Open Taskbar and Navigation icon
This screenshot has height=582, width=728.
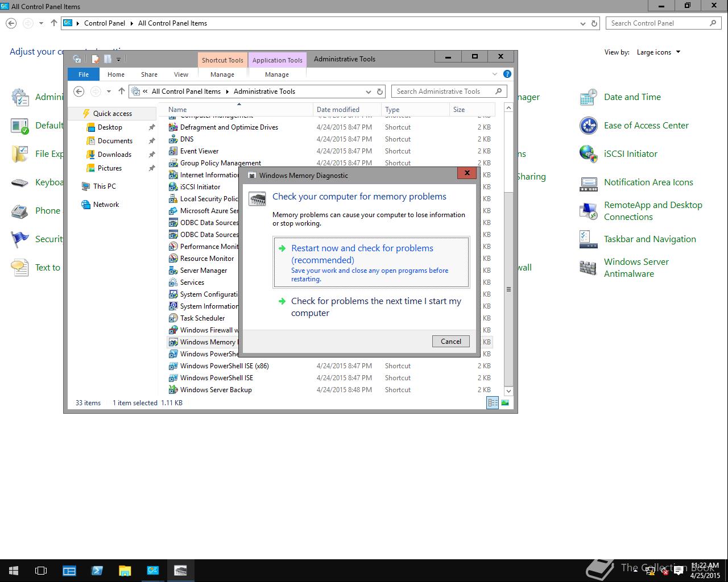pos(588,239)
